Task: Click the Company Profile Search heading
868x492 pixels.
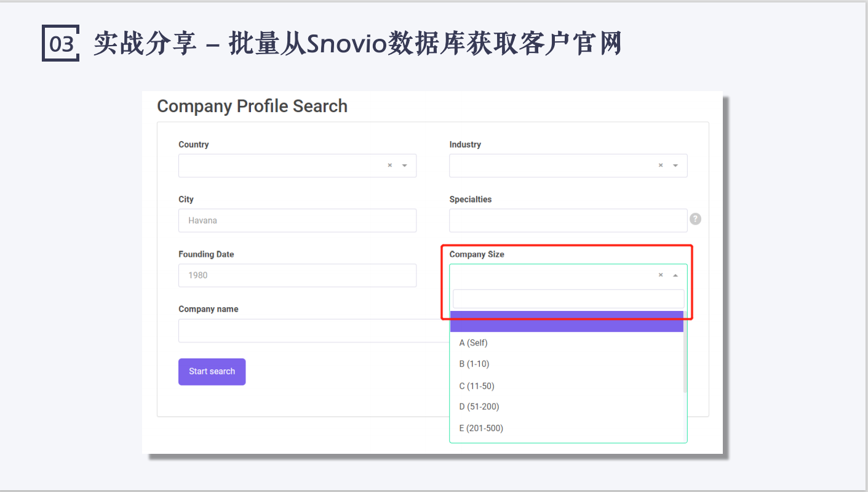Action: click(252, 106)
